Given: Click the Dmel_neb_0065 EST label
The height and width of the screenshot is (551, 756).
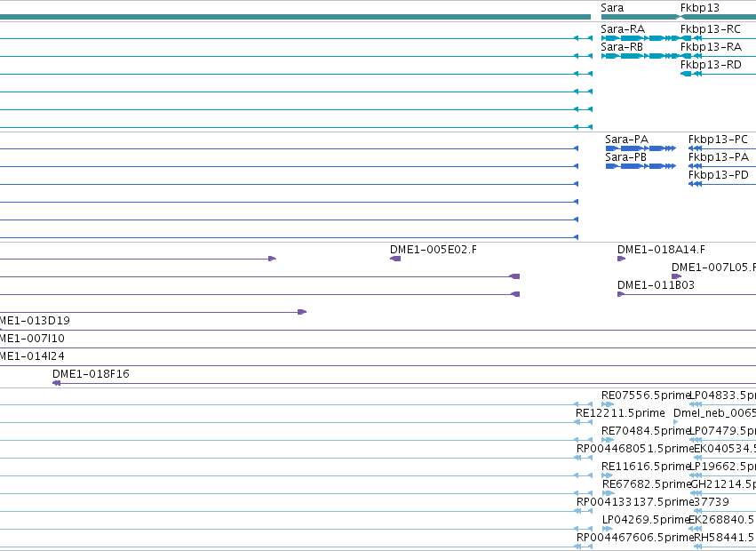Looking at the screenshot, I should coord(714,413).
